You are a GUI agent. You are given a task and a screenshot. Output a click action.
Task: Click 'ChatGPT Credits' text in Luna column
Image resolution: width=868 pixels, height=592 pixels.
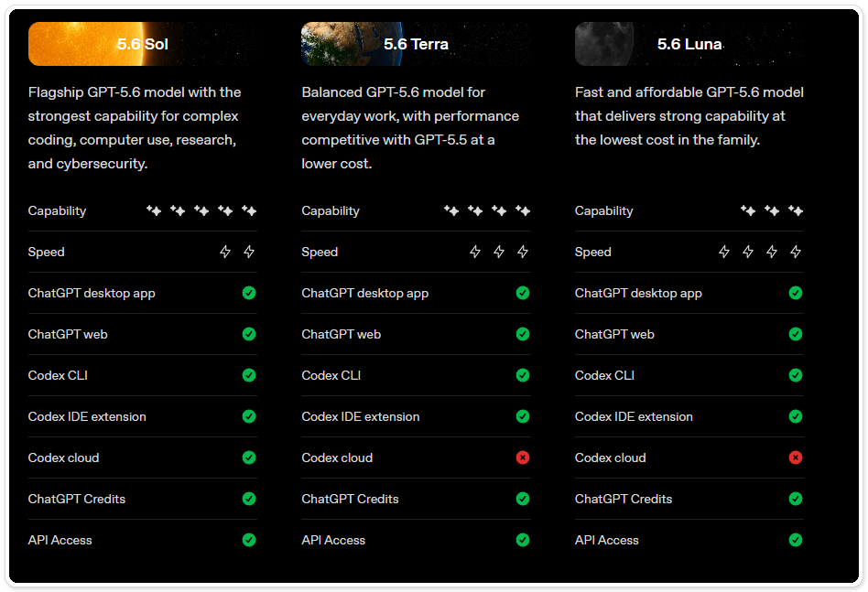(624, 499)
